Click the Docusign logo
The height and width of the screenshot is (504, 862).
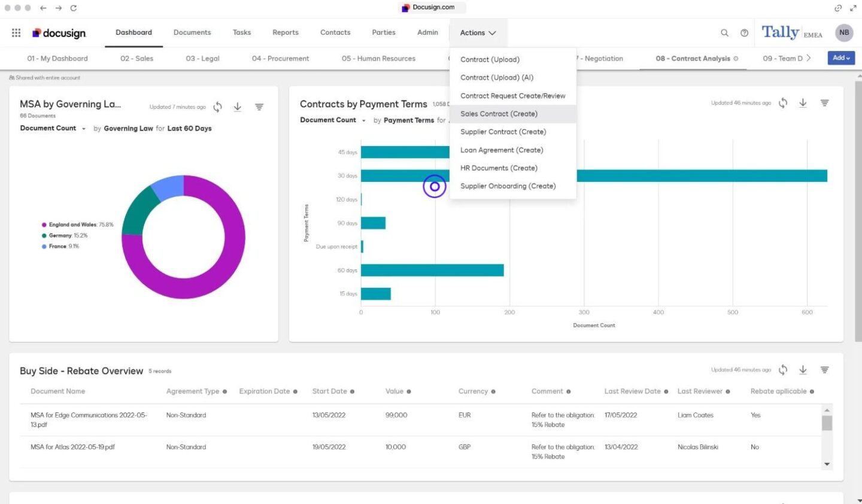pos(59,33)
